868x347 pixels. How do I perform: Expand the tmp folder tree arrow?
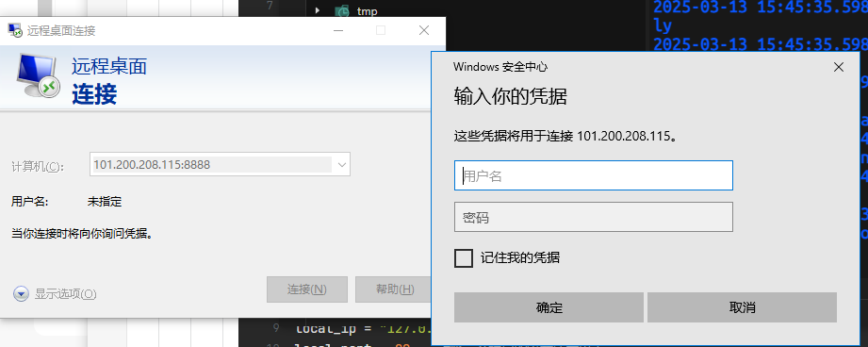pos(318,10)
